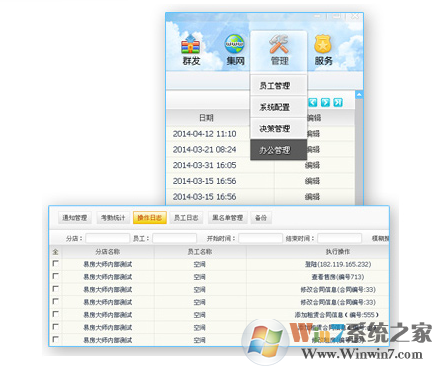
Task: Click the 管理 tools icon
Action: pos(279,50)
